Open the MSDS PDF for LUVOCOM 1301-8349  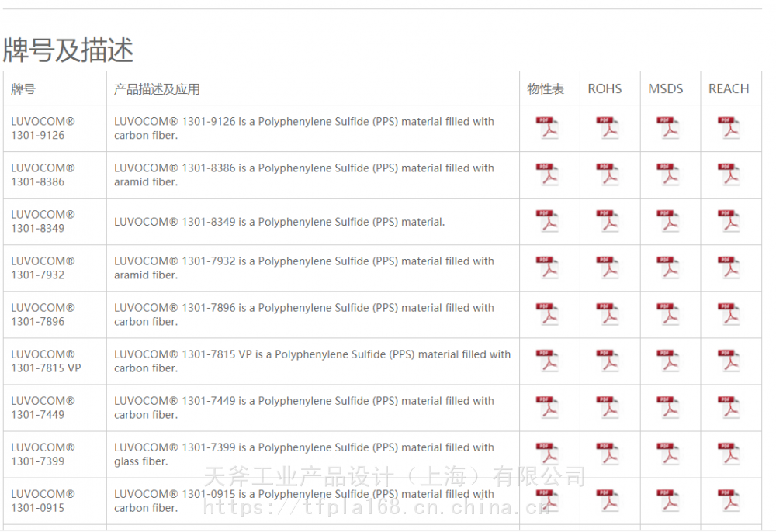pyautogui.click(x=668, y=221)
